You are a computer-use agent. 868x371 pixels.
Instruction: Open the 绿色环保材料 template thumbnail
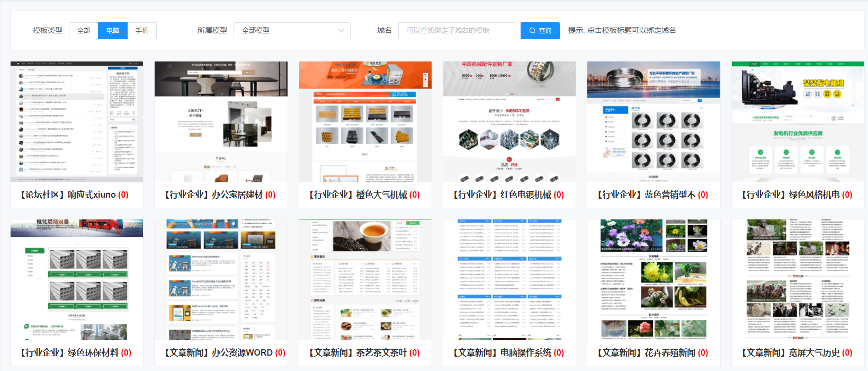[x=77, y=280]
